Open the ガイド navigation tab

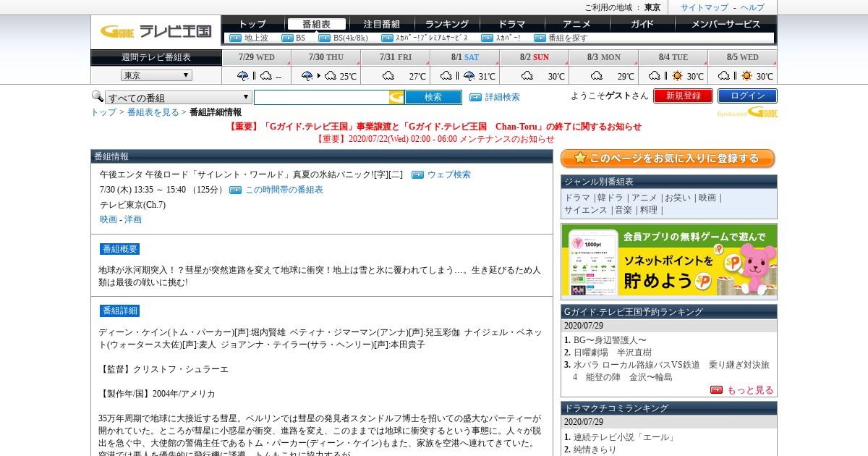click(642, 24)
